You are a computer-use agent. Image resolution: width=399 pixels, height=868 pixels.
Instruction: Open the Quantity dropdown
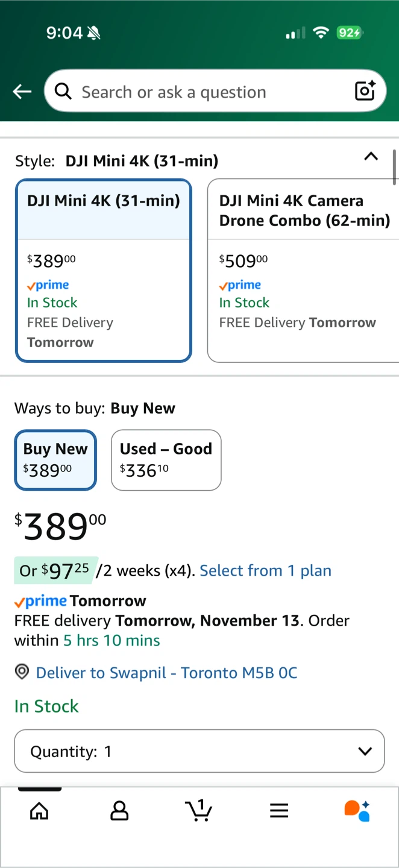click(199, 751)
